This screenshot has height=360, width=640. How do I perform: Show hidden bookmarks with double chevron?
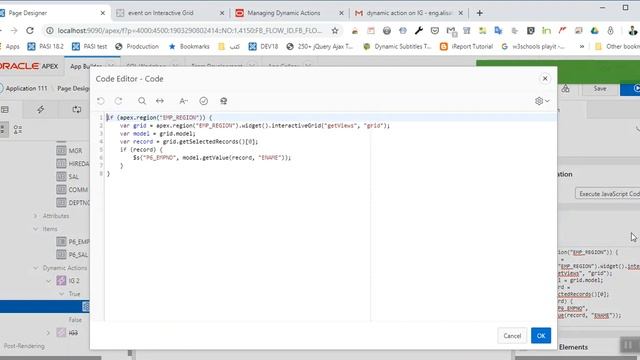[582, 47]
